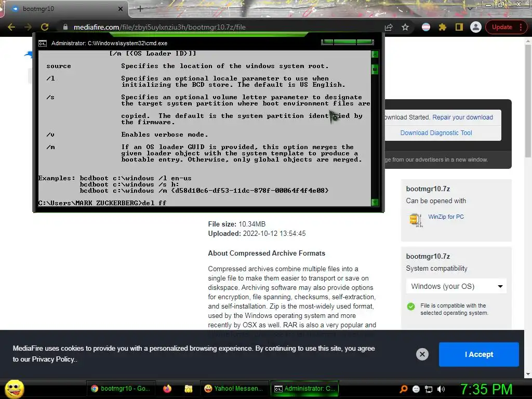Click the 'del ff' command prompt line

(x=102, y=203)
